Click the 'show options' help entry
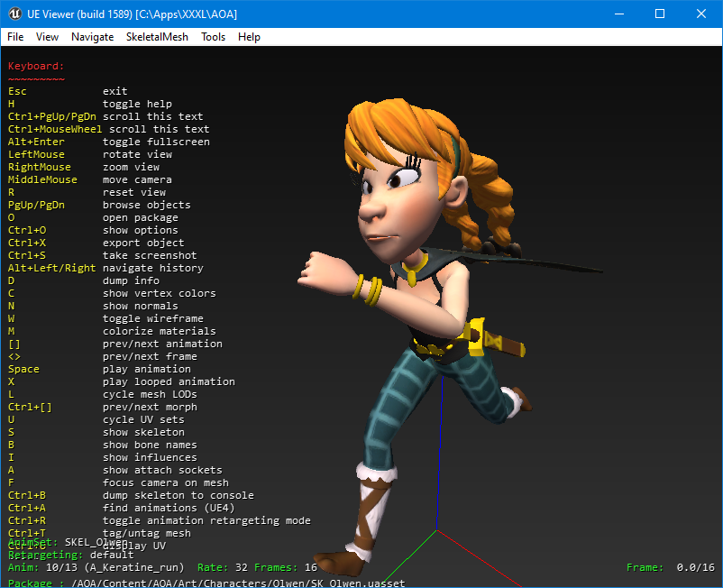Image resolution: width=723 pixels, height=588 pixels. (140, 230)
